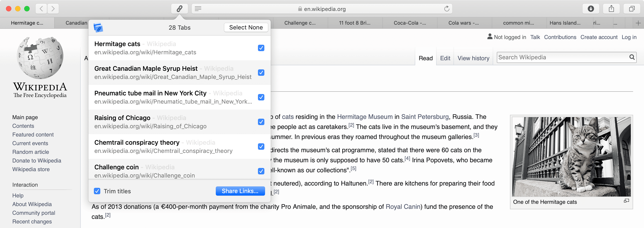Open the Recent changes link
Viewport: 644px width, 228px height.
[x=32, y=221]
